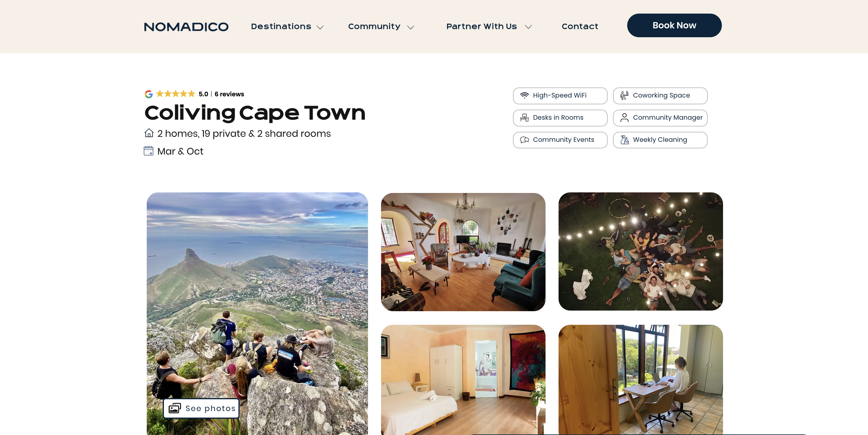Click the chat bubbles icon for Community Events

tap(524, 140)
